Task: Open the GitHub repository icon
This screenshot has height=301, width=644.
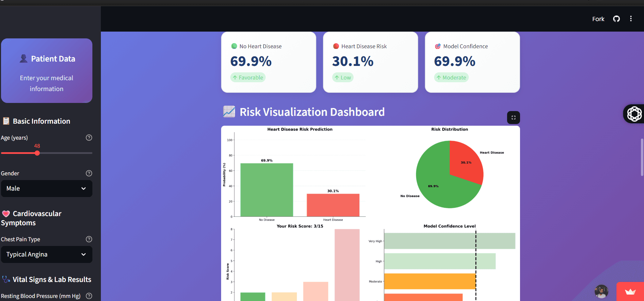Action: pyautogui.click(x=616, y=19)
